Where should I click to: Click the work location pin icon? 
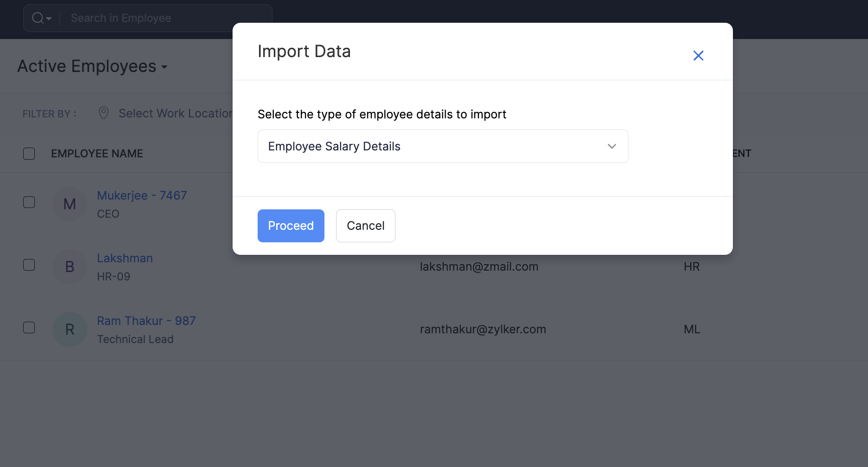tap(104, 113)
